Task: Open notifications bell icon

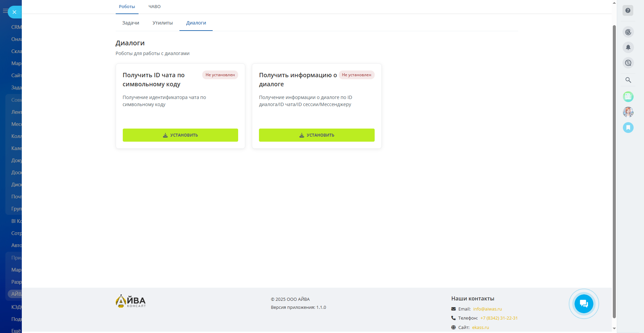Action: click(x=628, y=47)
